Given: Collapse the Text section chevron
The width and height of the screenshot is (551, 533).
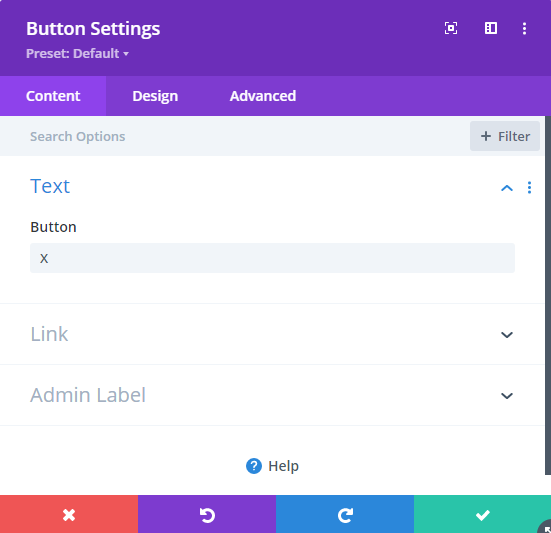Looking at the screenshot, I should point(507,188).
